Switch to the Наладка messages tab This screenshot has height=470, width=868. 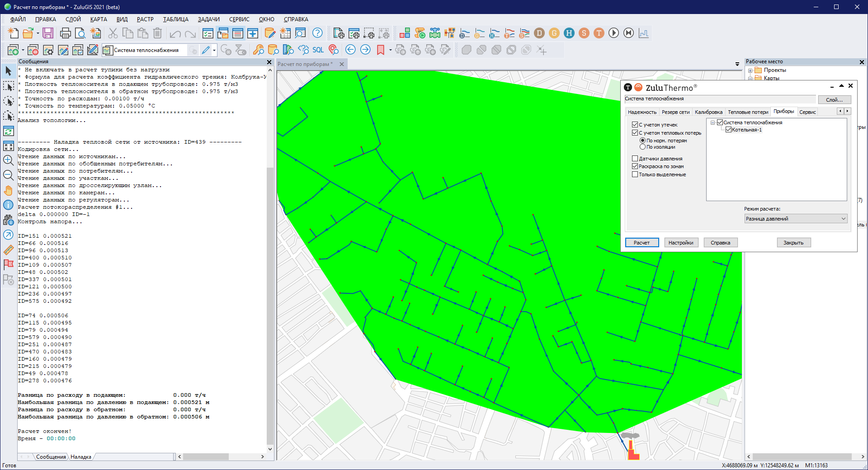81,457
